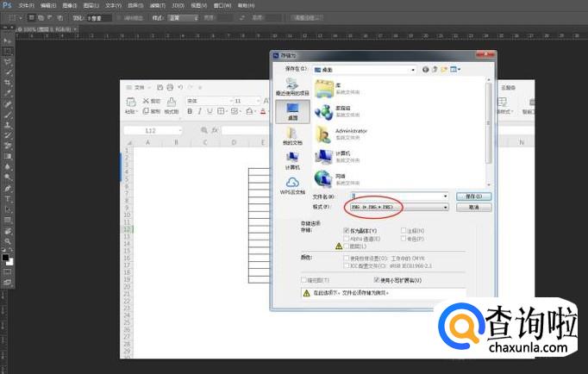Select the Dodge tool
Image resolution: width=588 pixels, height=374 pixels.
8,178
